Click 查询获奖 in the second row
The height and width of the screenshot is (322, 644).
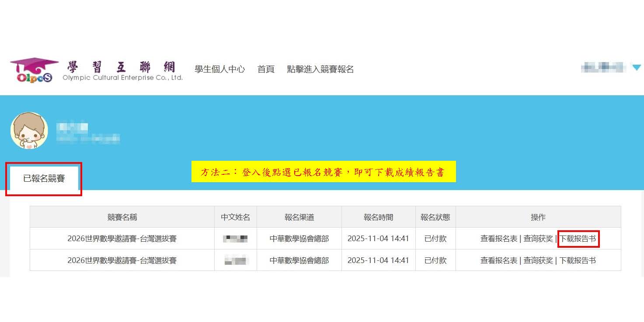point(538,260)
